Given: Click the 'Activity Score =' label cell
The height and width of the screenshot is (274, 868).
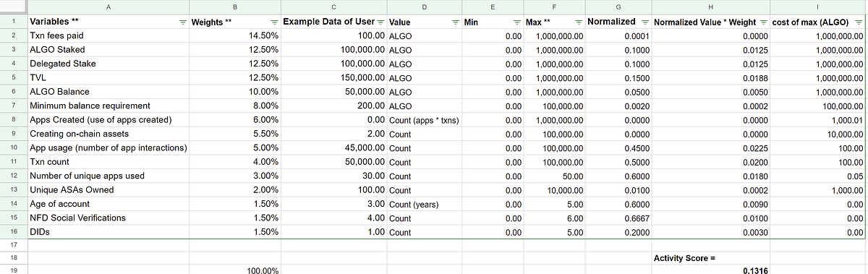Looking at the screenshot, I should 710,258.
